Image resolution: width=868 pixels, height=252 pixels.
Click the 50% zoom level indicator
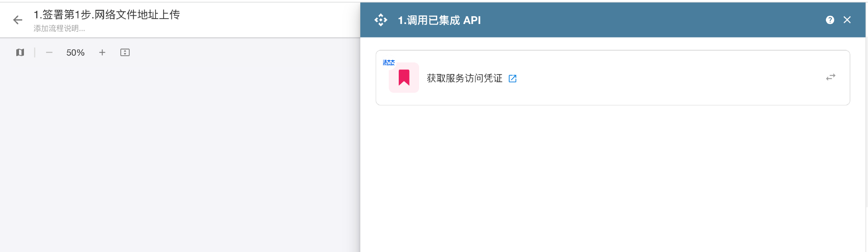pyautogui.click(x=75, y=52)
